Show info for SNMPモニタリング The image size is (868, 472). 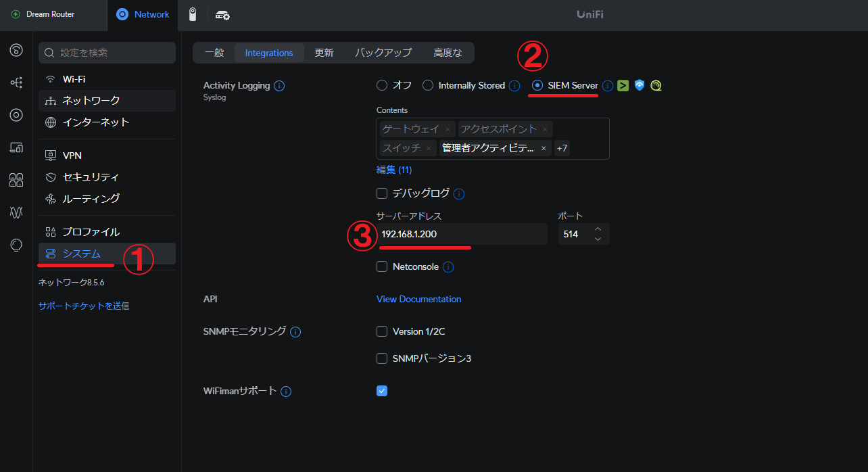click(295, 332)
